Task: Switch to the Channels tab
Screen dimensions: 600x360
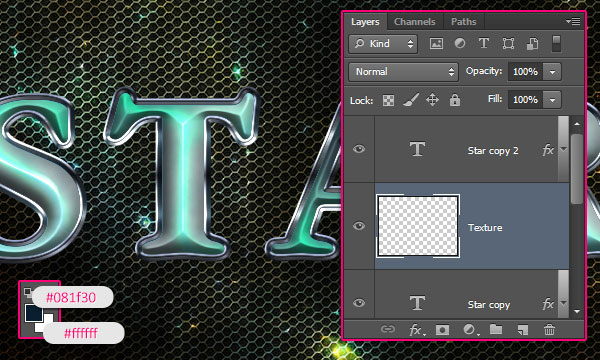Action: [x=415, y=22]
